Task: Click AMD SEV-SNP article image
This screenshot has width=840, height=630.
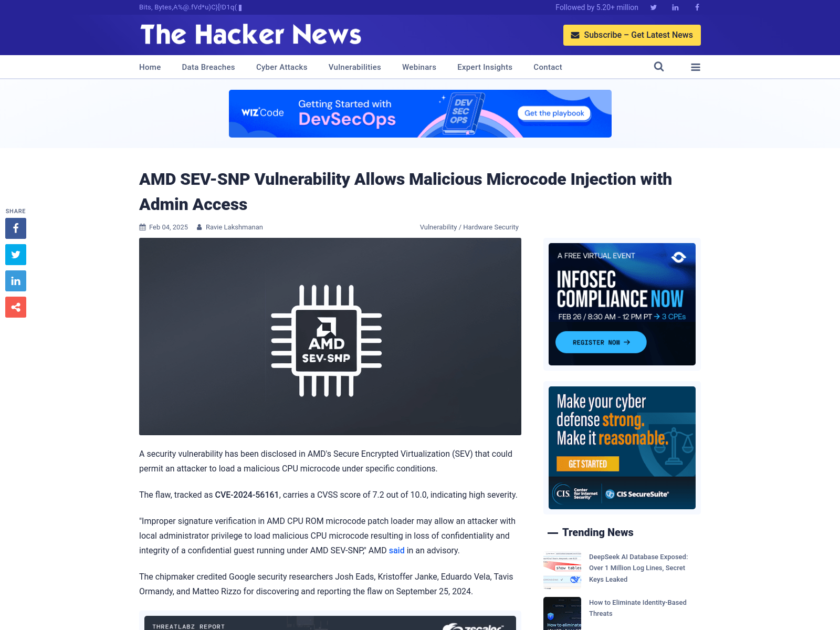Action: pyautogui.click(x=330, y=337)
